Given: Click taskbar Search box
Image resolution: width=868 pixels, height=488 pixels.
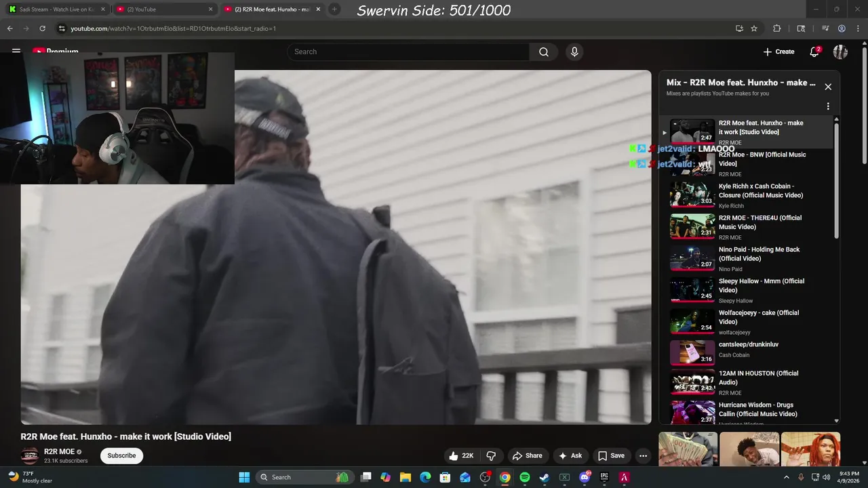Looking at the screenshot, I should pyautogui.click(x=304, y=477).
